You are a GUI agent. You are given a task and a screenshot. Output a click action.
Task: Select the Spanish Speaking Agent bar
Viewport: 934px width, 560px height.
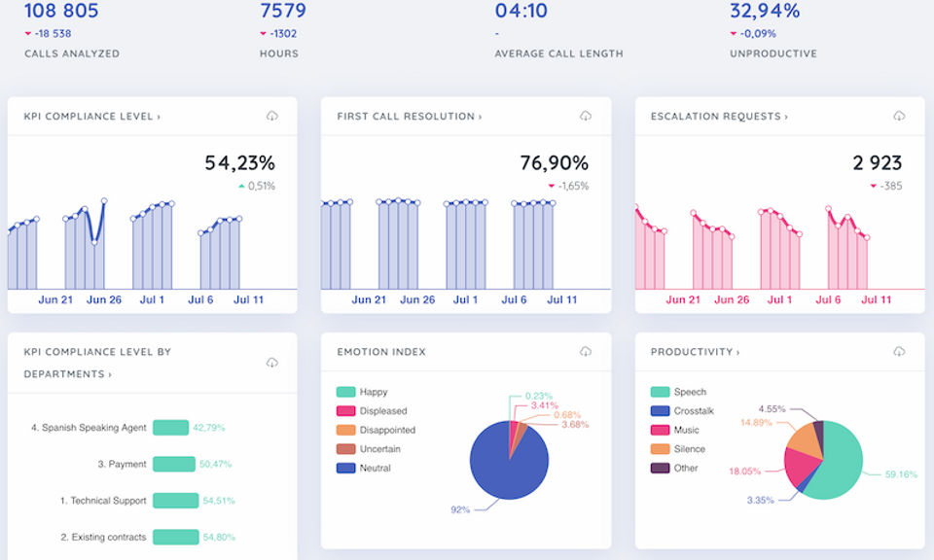(171, 427)
